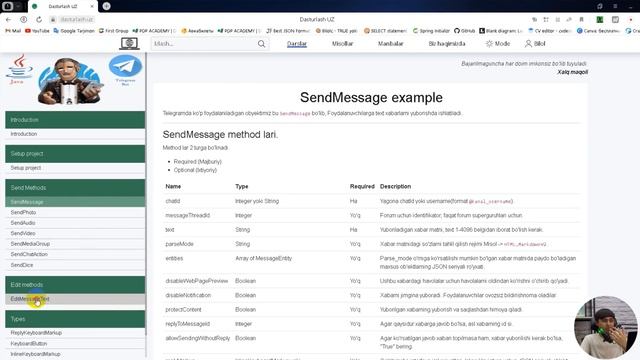Collapse the Setup project section header
Viewport: 640px width, 360px height.
pyautogui.click(x=75, y=154)
